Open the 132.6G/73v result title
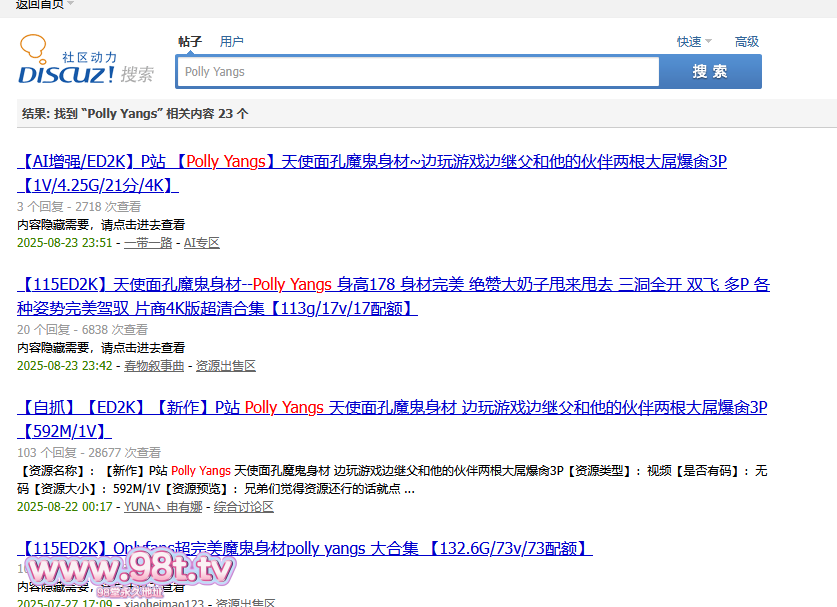This screenshot has width=837, height=607. [x=305, y=548]
